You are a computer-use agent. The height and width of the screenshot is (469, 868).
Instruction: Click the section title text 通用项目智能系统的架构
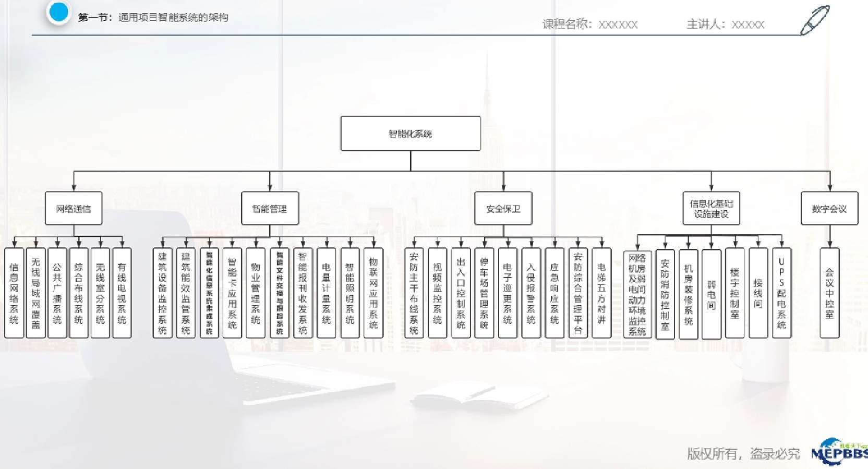(x=173, y=17)
